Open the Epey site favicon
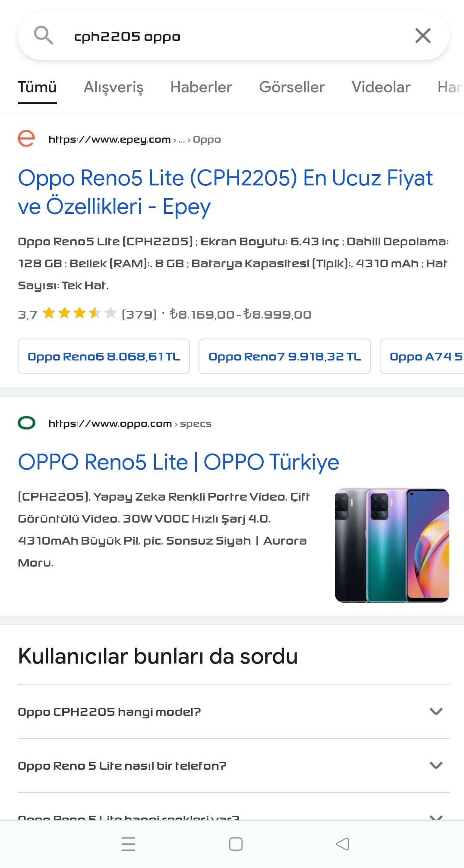The height and width of the screenshot is (868, 464). tap(26, 138)
